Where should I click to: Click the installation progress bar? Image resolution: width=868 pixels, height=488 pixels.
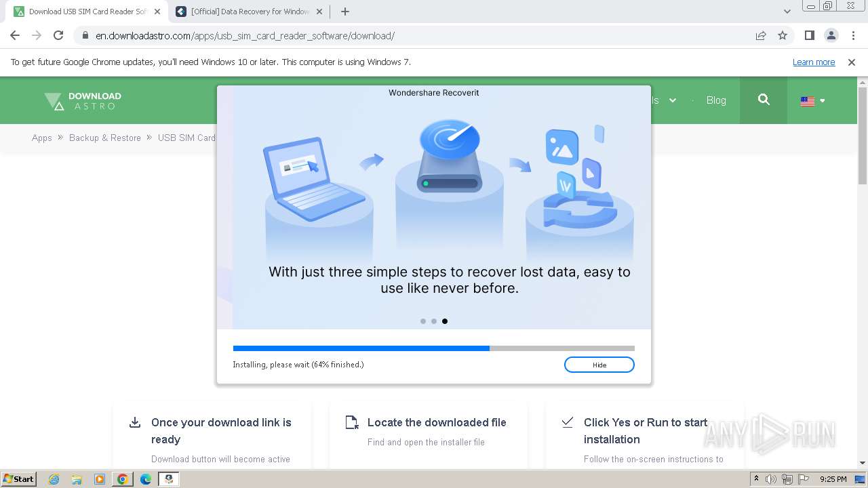coord(433,348)
